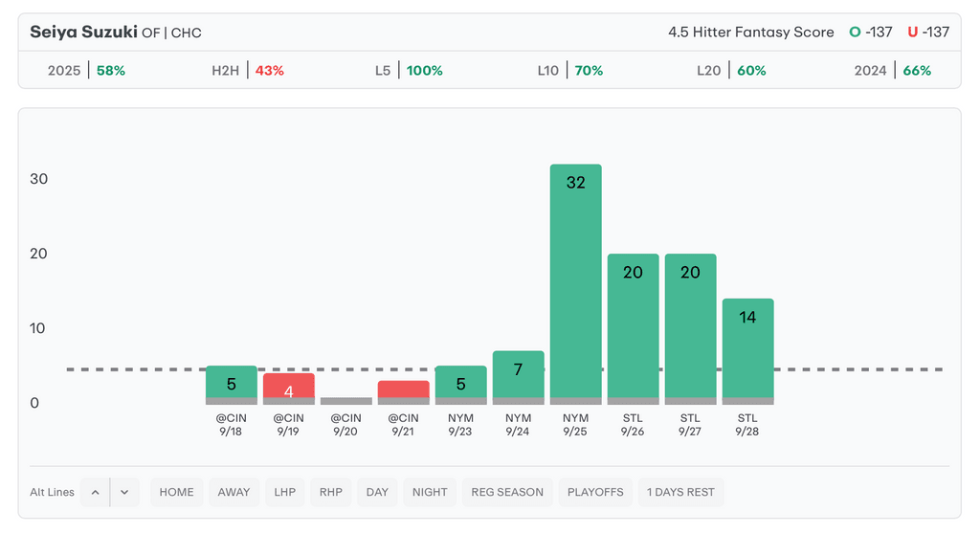Click the Under -137 odds
The width and height of the screenshot is (980, 534).
point(927,33)
